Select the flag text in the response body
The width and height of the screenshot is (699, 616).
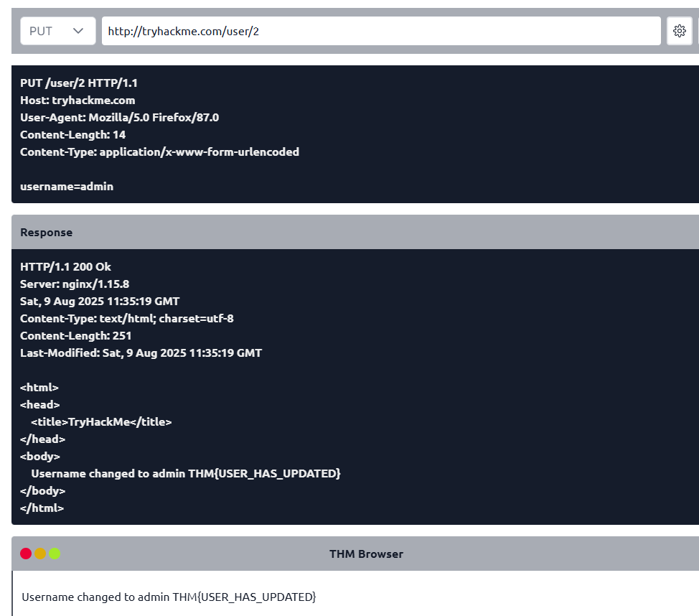tap(264, 474)
